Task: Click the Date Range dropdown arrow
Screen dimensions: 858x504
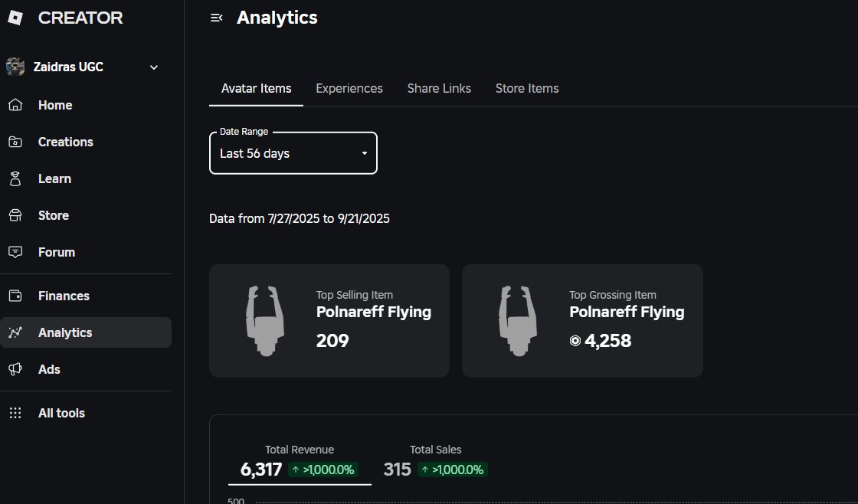Action: (x=365, y=153)
